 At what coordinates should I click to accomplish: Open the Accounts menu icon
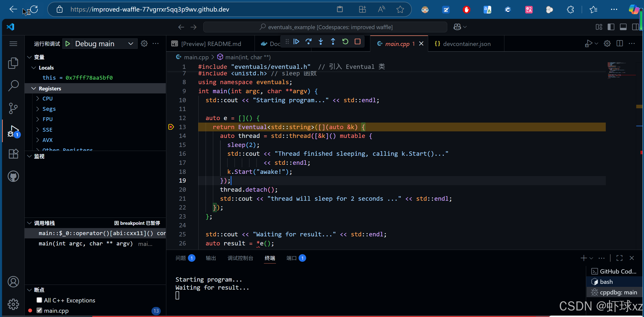tap(13, 282)
